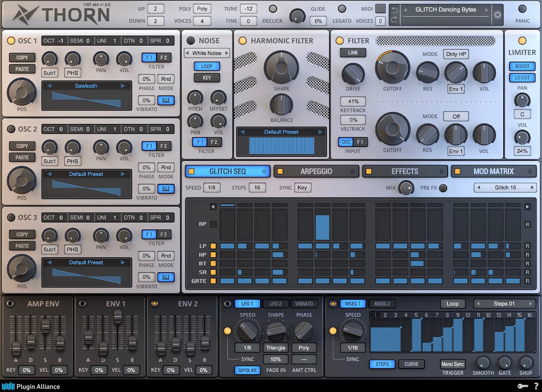The height and width of the screenshot is (392, 542).
Task: Toggle OSC 3 vibrato keyboard icon
Action: tap(166, 277)
